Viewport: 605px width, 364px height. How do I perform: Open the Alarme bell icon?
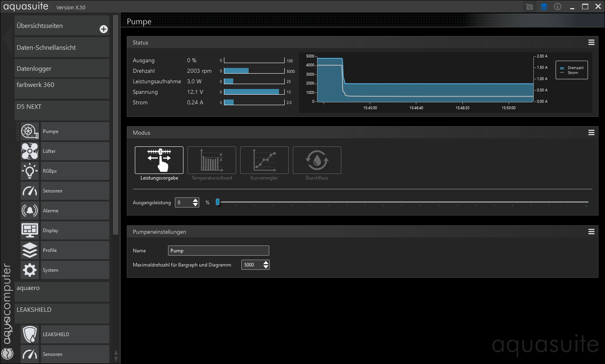point(30,211)
